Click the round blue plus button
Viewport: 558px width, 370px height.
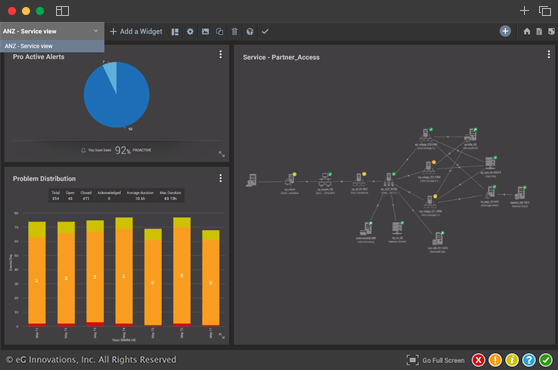tap(505, 31)
